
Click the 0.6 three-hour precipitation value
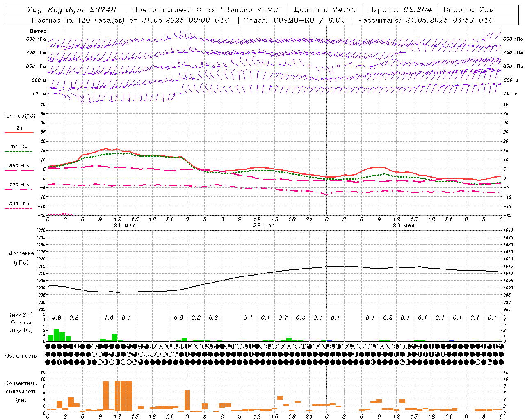tap(178, 318)
